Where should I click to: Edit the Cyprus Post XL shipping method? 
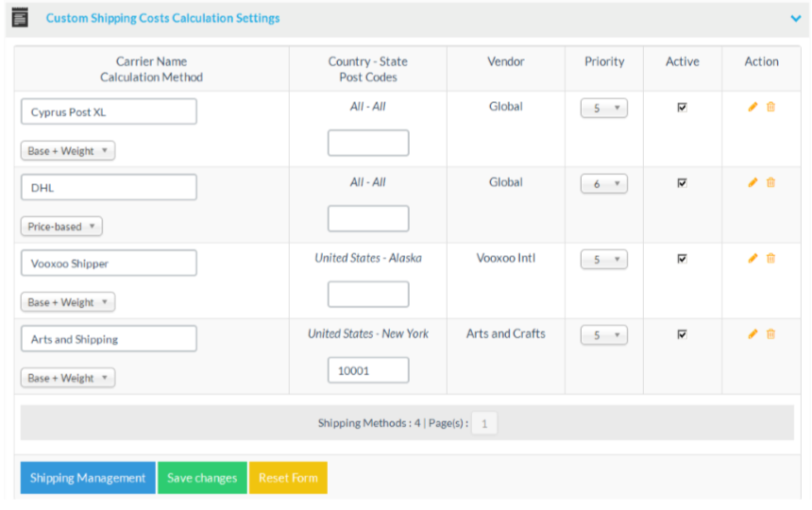click(x=753, y=107)
